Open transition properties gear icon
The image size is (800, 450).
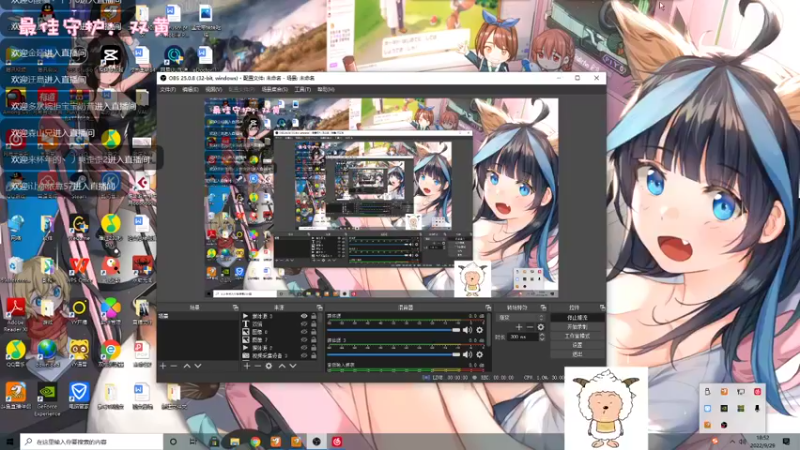(x=541, y=327)
